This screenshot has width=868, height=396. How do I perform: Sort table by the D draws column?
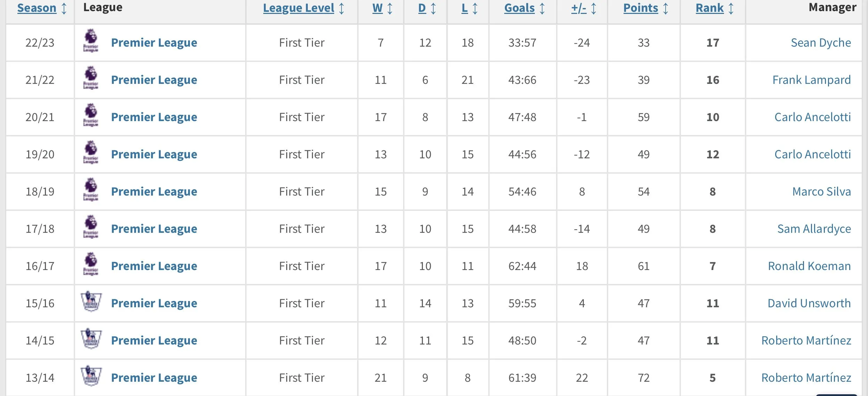tap(422, 8)
